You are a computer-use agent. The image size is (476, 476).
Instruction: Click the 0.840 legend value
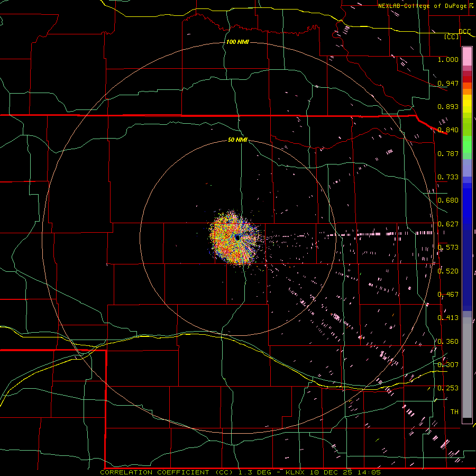click(448, 130)
